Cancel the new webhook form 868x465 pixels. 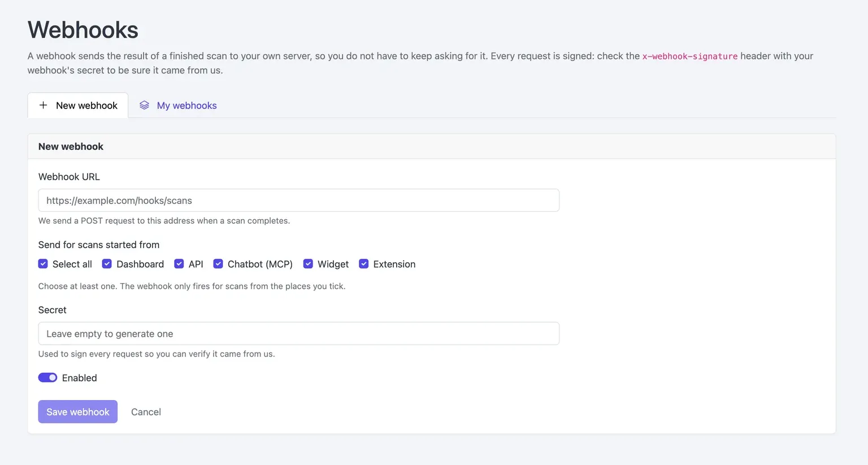(146, 412)
